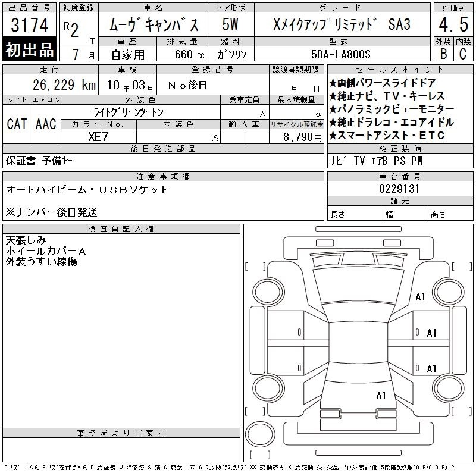Select the 初出品 black badge
Image resolution: width=476 pixels, height=476 pixels.
(30, 51)
